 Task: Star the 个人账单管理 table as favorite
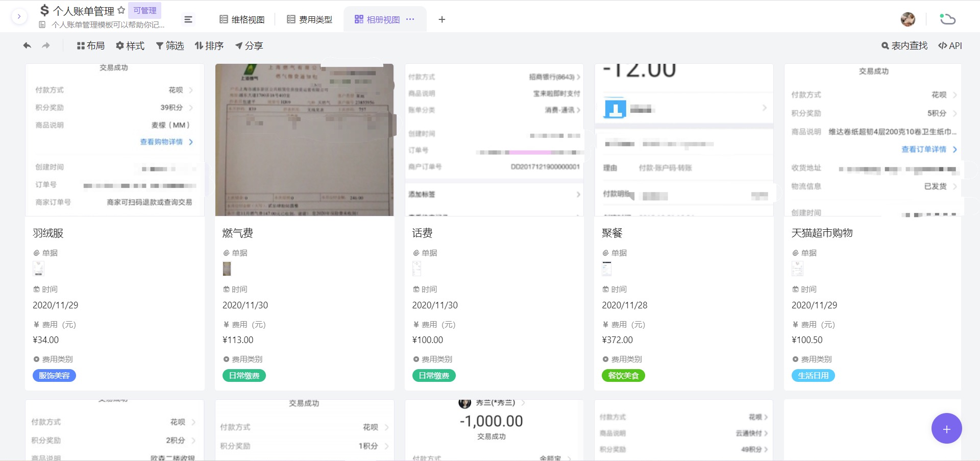(x=121, y=10)
